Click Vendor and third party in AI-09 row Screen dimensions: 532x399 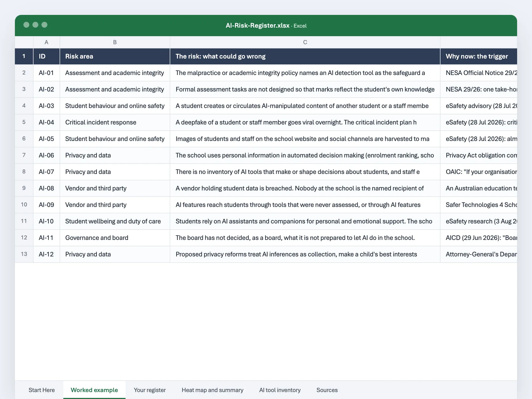click(115, 205)
